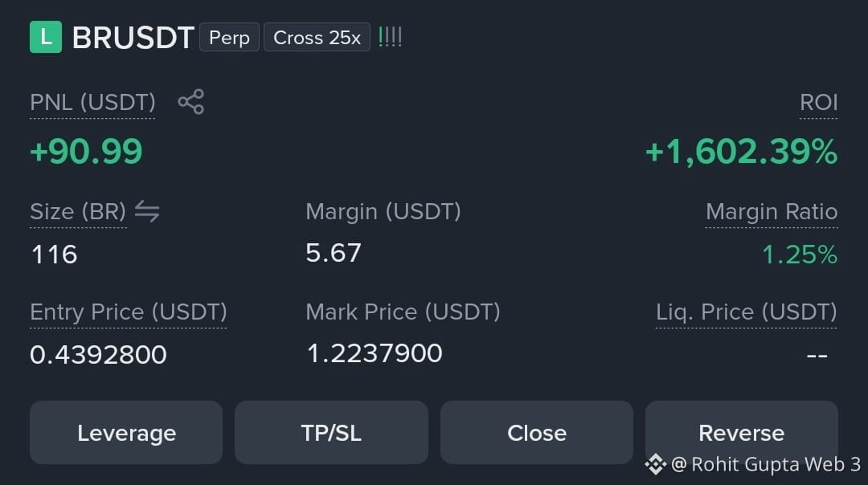
Task: Click the Binance logo watermark icon
Action: 656,464
